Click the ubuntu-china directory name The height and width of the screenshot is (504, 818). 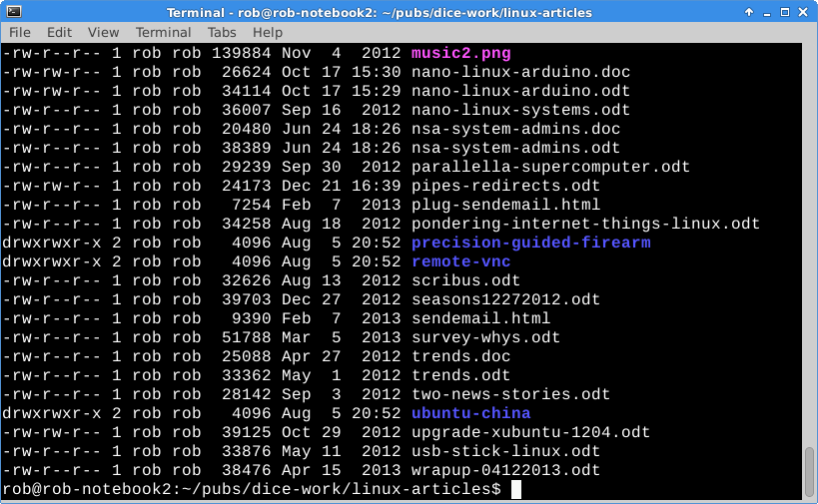[470, 413]
